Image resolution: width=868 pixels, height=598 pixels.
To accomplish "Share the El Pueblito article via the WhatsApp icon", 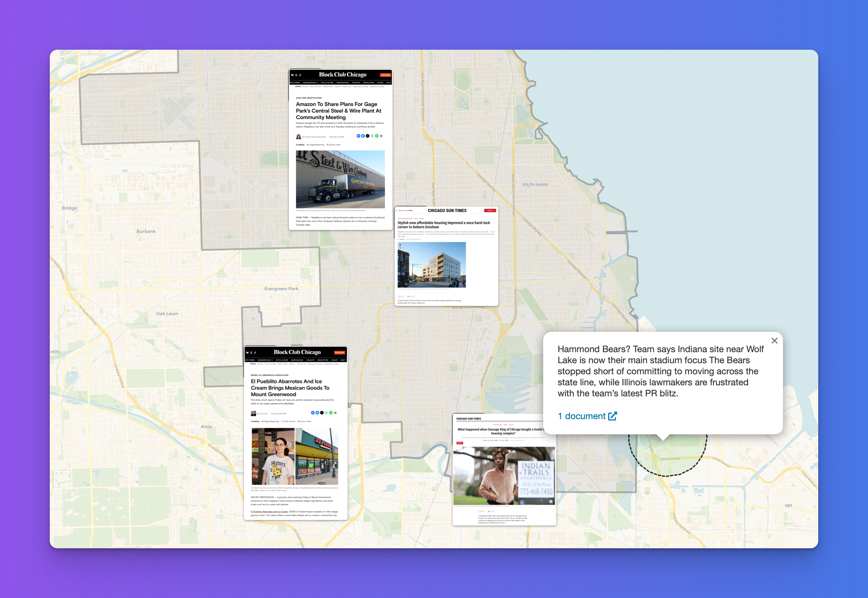I will pyautogui.click(x=331, y=413).
